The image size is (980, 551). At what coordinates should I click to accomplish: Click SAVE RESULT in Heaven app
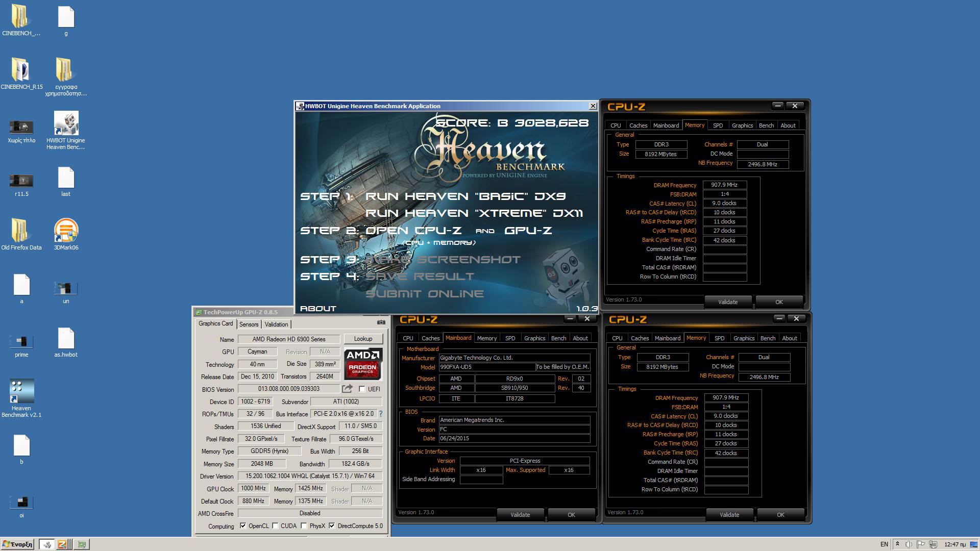420,277
